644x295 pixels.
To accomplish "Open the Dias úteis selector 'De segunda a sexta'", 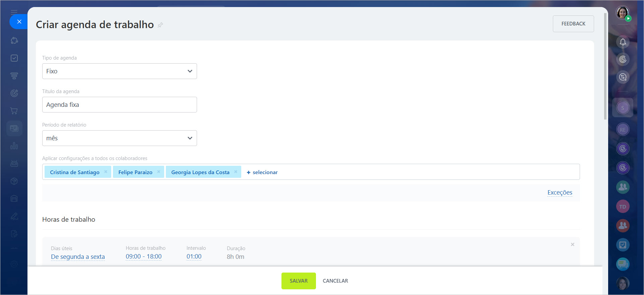I will [78, 257].
